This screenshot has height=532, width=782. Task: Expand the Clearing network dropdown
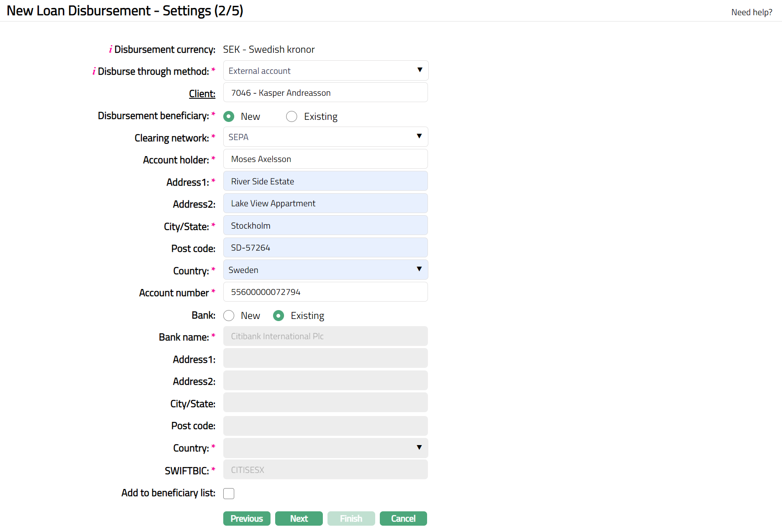click(x=325, y=137)
